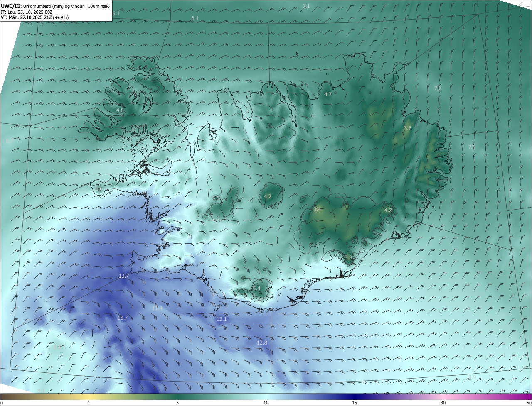The width and height of the screenshot is (532, 406).
Task: Click the 7.2 value over the northeast sea
Action: click(438, 88)
